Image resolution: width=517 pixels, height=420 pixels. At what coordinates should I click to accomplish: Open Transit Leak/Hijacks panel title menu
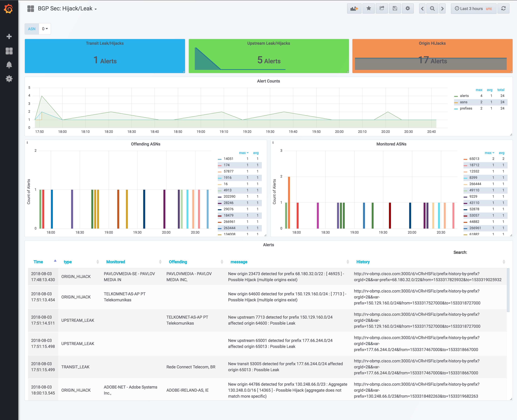105,43
